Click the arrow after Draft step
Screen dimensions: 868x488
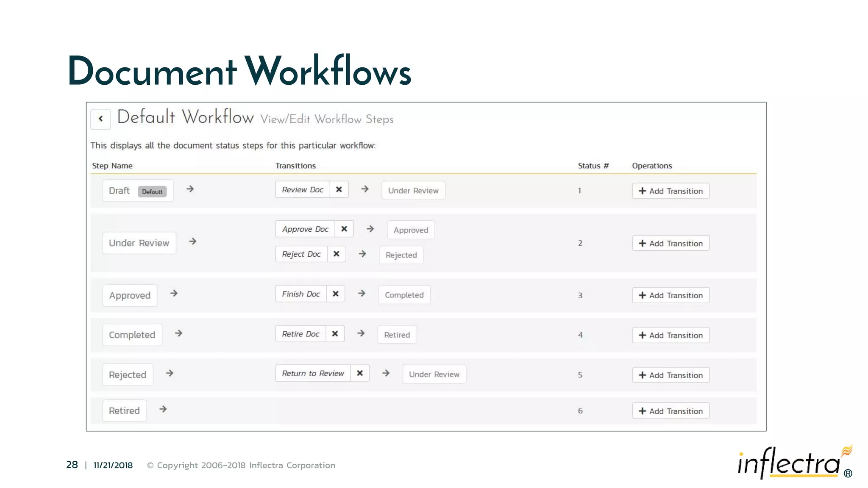pos(190,189)
